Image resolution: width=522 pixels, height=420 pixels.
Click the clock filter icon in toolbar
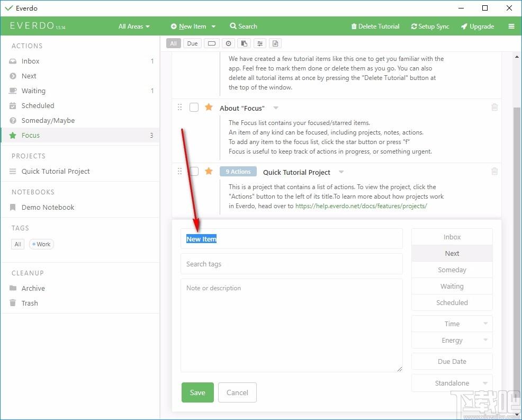coord(228,43)
